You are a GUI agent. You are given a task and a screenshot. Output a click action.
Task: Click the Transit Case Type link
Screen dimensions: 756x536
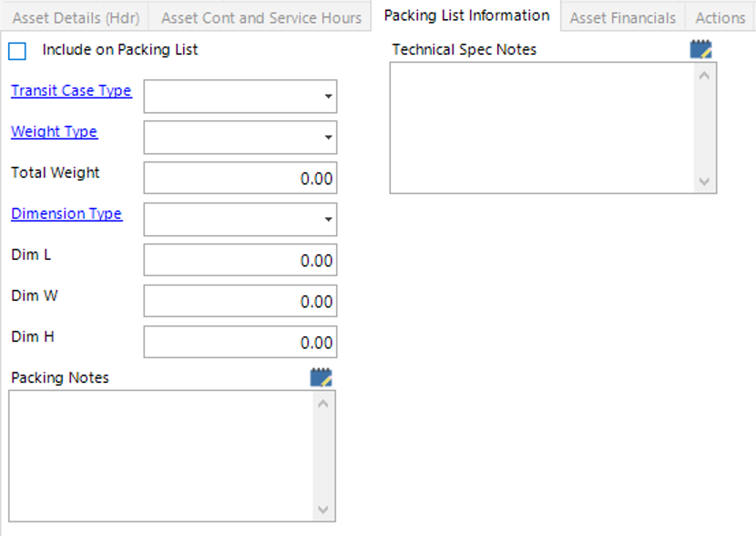point(71,91)
